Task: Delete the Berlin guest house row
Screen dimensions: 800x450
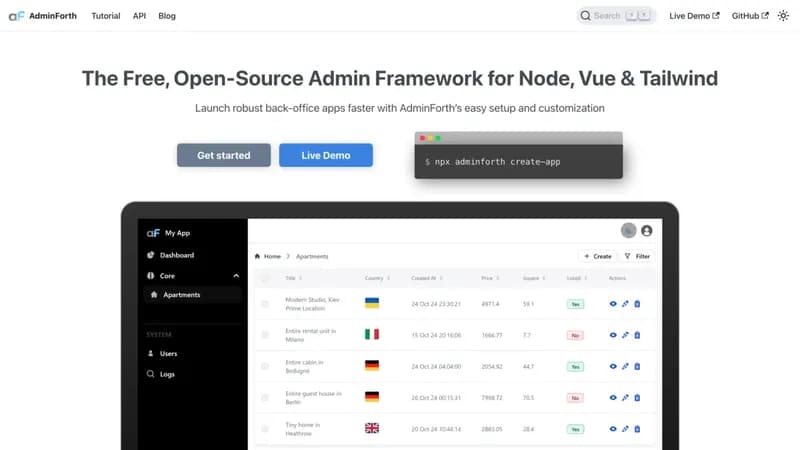Action: pyautogui.click(x=637, y=397)
